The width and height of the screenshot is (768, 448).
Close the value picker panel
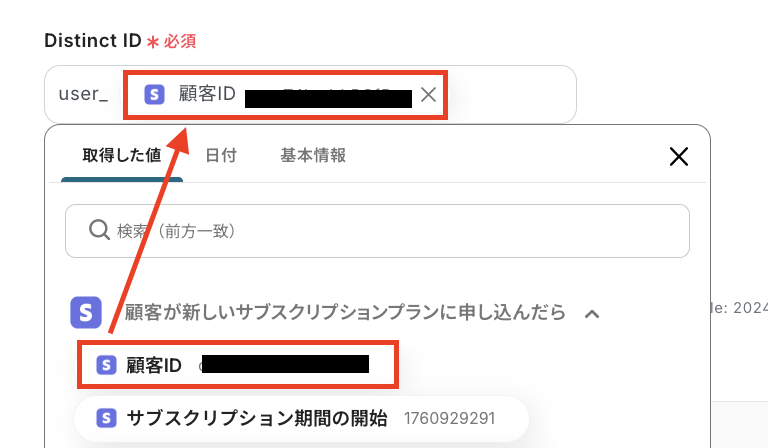(x=678, y=157)
